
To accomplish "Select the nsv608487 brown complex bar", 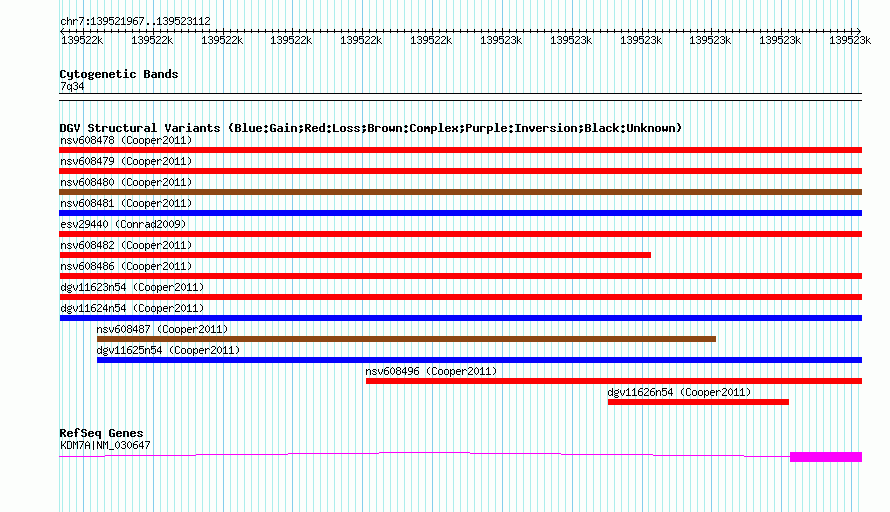I will tap(406, 339).
